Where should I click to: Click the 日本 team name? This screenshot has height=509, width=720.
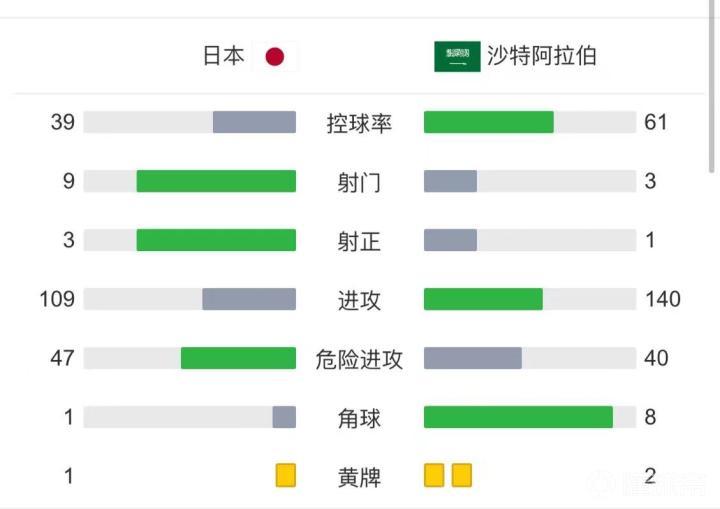pos(224,56)
